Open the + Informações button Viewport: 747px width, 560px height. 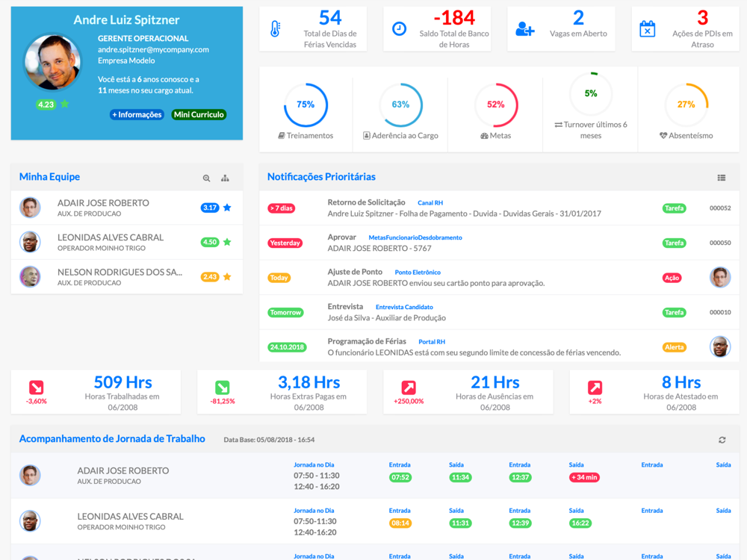click(x=137, y=115)
